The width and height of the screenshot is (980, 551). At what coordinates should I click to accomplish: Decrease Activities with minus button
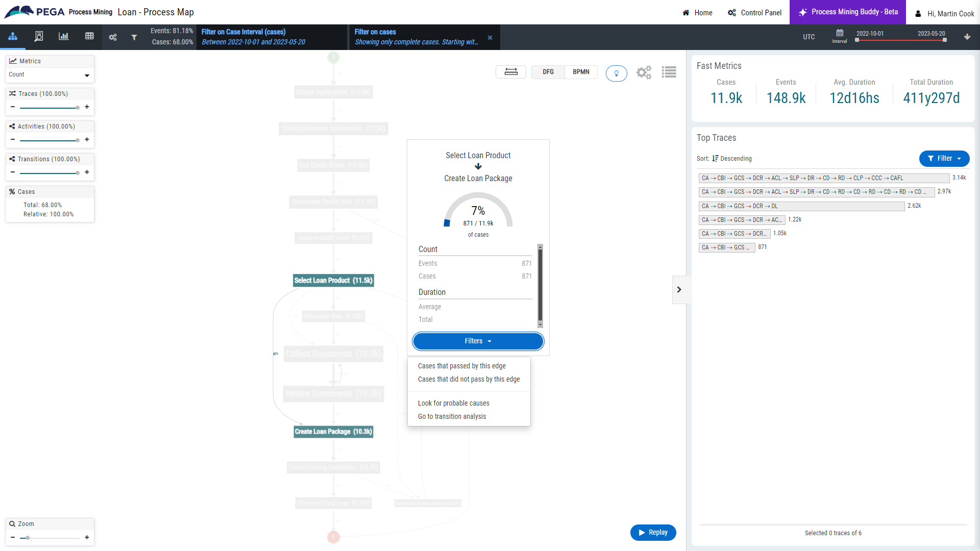pos(13,140)
